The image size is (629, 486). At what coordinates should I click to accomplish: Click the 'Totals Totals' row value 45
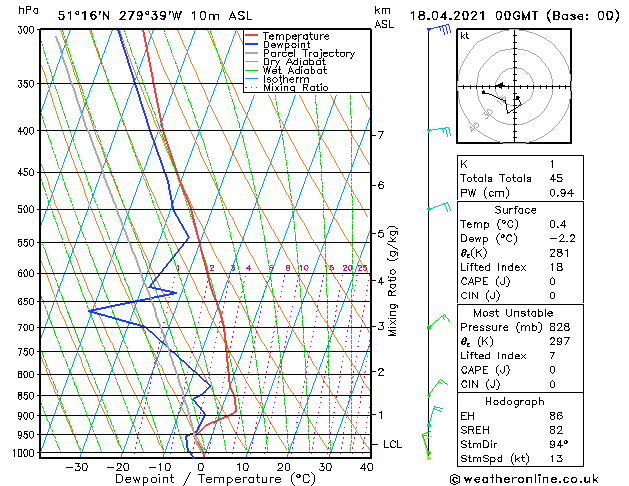556,178
